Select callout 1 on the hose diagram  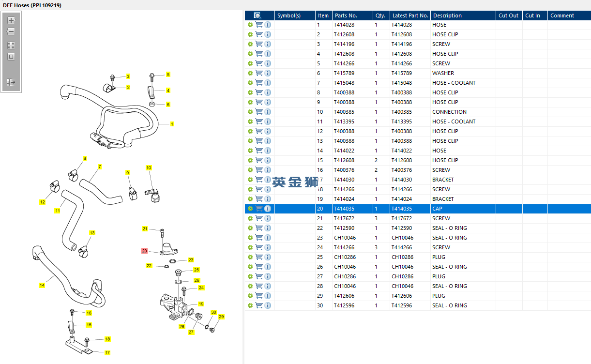[172, 124]
